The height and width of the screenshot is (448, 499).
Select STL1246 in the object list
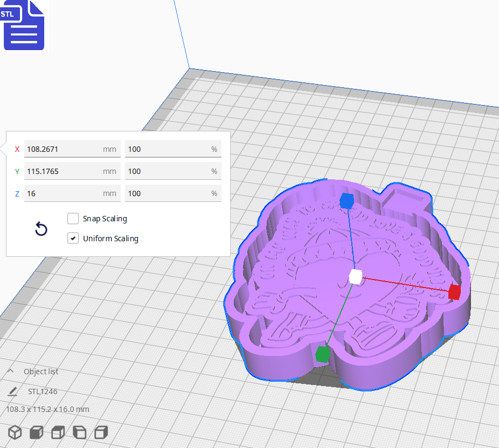pos(42,391)
